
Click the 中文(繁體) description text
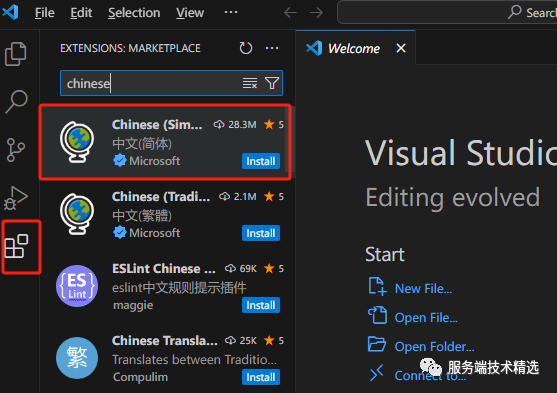(142, 216)
